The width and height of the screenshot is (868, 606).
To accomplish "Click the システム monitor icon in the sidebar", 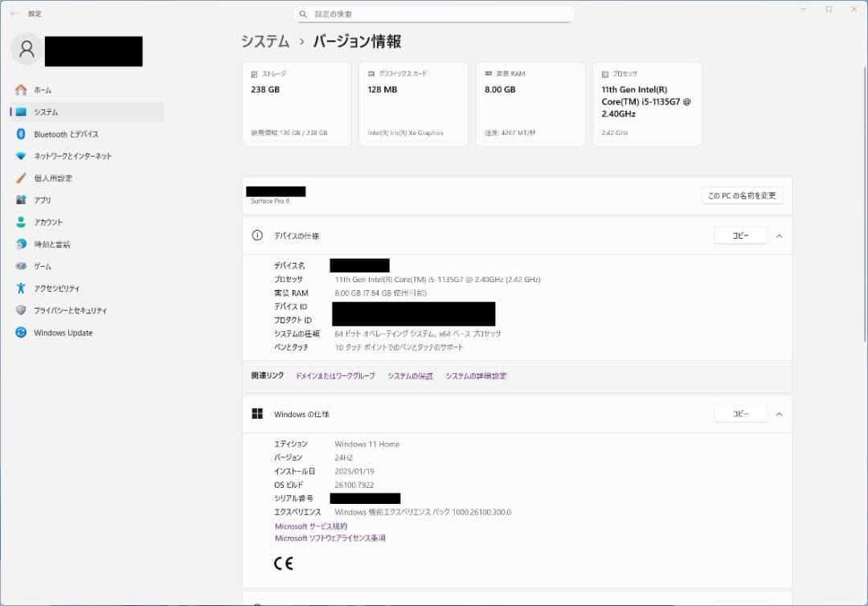I will pos(21,112).
